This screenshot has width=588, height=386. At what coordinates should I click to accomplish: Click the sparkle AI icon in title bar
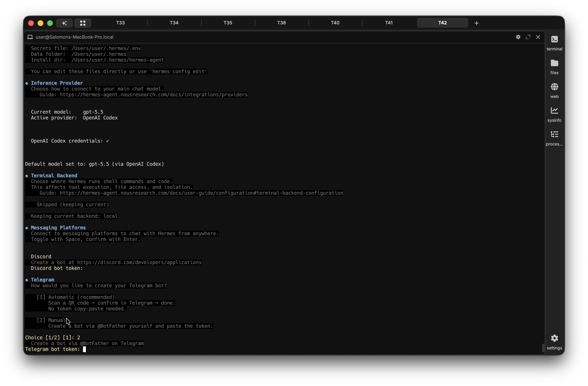coord(64,23)
